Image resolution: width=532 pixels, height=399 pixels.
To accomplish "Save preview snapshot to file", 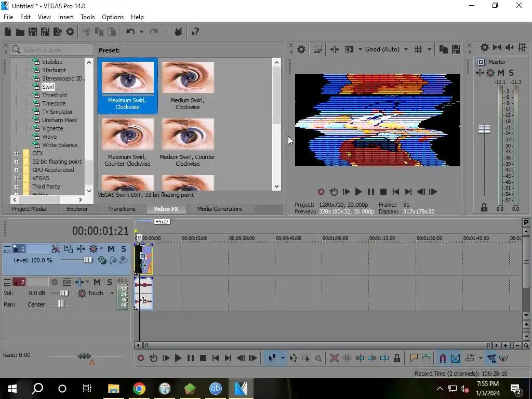I will point(456,49).
